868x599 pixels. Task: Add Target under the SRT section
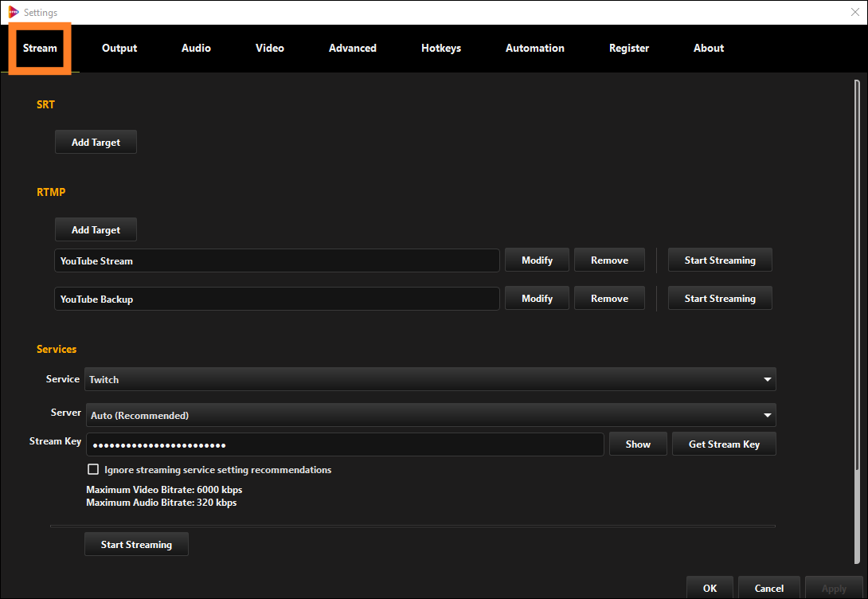[96, 143]
